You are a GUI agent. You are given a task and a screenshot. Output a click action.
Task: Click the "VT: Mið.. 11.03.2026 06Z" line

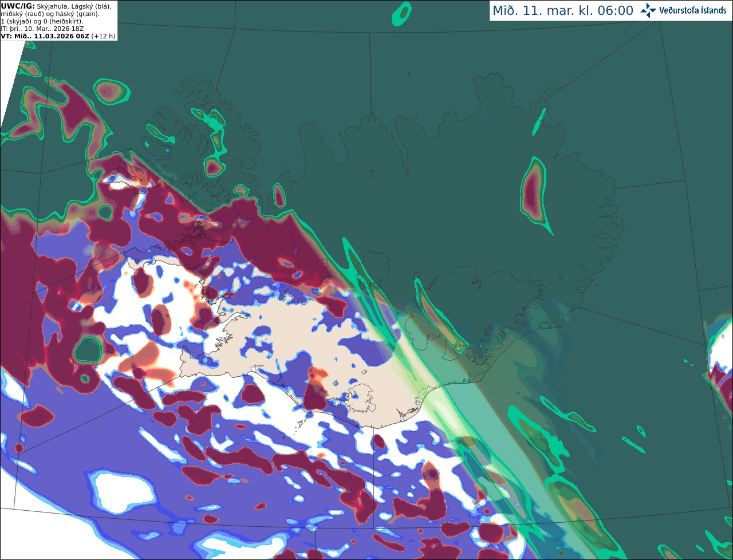(58, 36)
